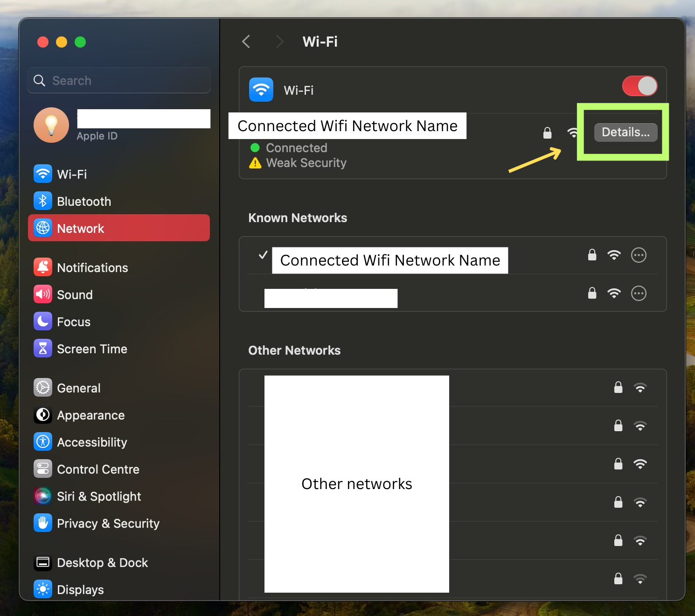Open options menu for the second known network
This screenshot has height=616, width=695.
click(639, 293)
